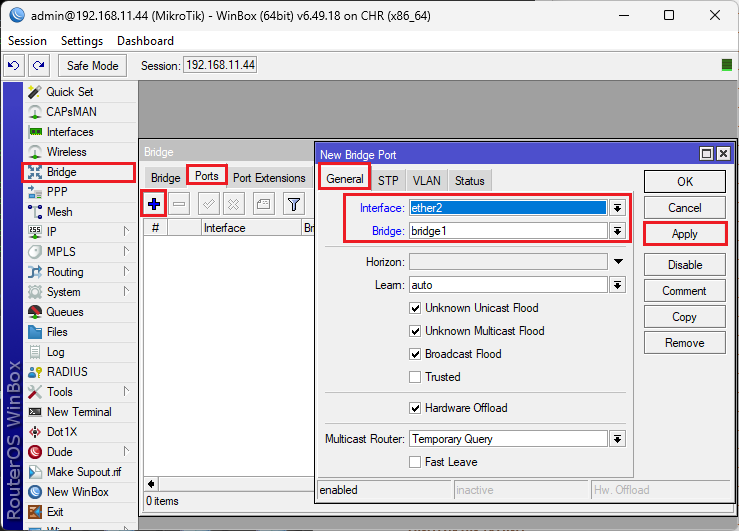Click the Session address field

click(x=220, y=65)
